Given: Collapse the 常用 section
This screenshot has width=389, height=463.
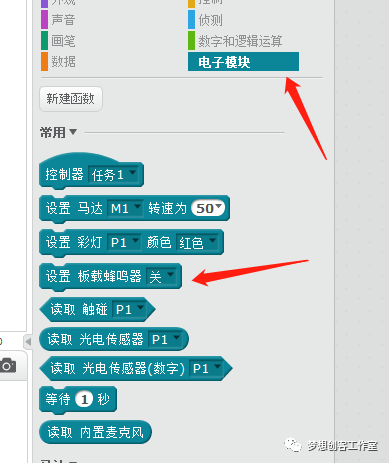Looking at the screenshot, I should coord(73,132).
